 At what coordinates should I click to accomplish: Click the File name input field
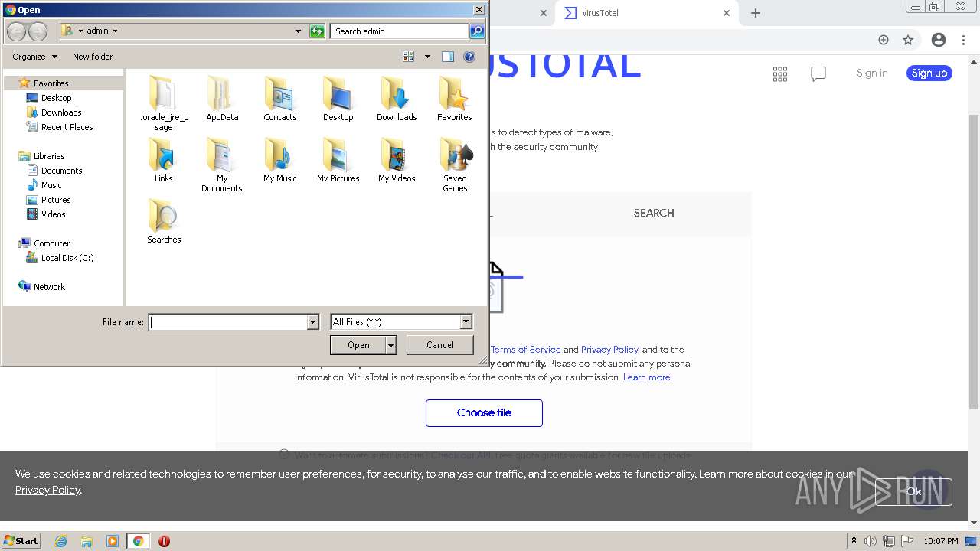(228, 322)
